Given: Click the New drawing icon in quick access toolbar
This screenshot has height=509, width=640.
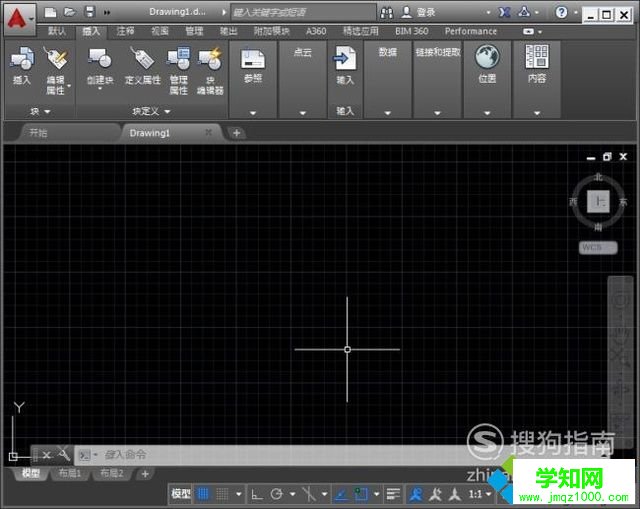Looking at the screenshot, I should tap(50, 12).
